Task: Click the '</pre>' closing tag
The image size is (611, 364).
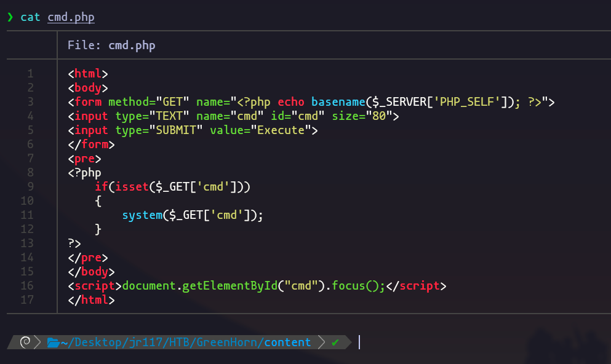Action: coord(88,258)
